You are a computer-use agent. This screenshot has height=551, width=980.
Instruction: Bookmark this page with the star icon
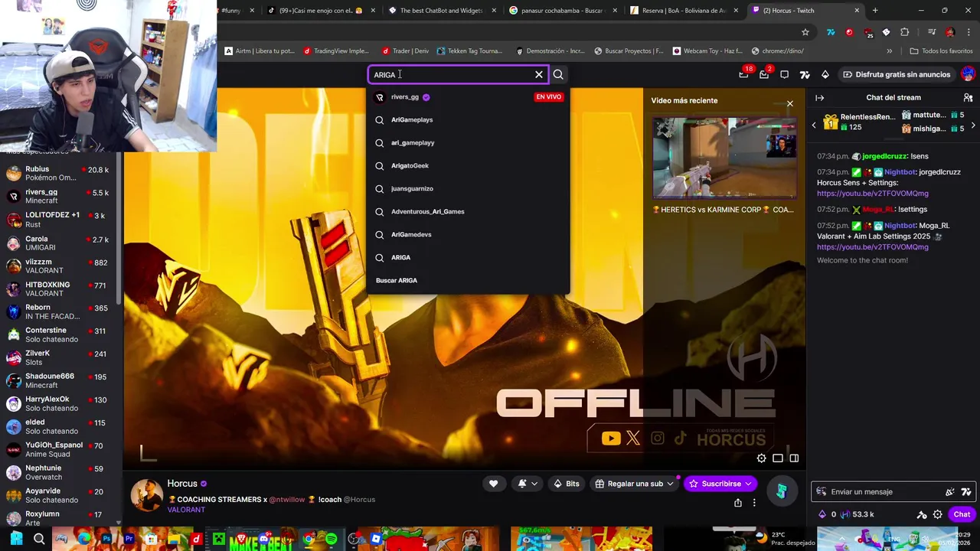pyautogui.click(x=805, y=32)
